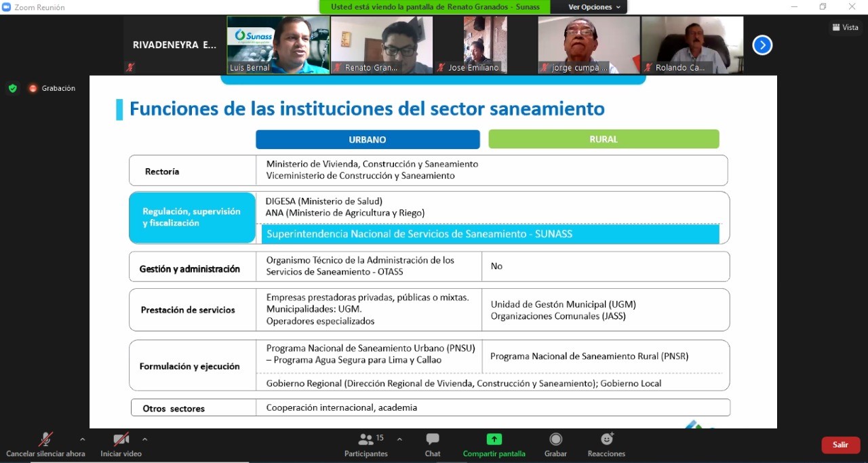The height and width of the screenshot is (463, 868).
Task: Click the RURAL column header on the slide
Action: (x=604, y=139)
